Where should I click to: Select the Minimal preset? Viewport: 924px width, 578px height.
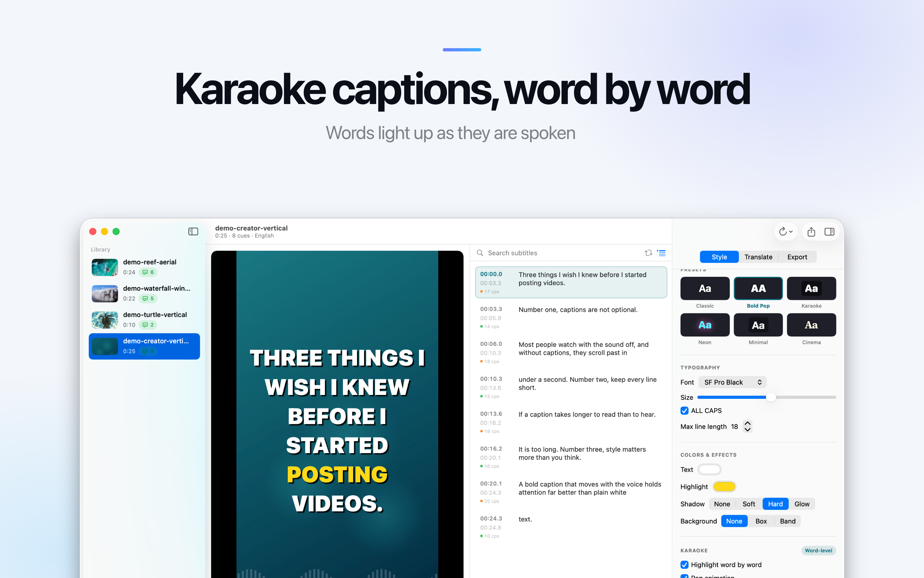[758, 325]
